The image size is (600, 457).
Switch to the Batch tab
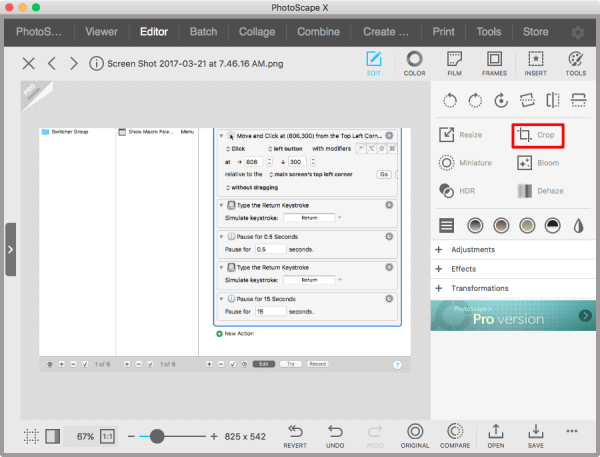203,32
